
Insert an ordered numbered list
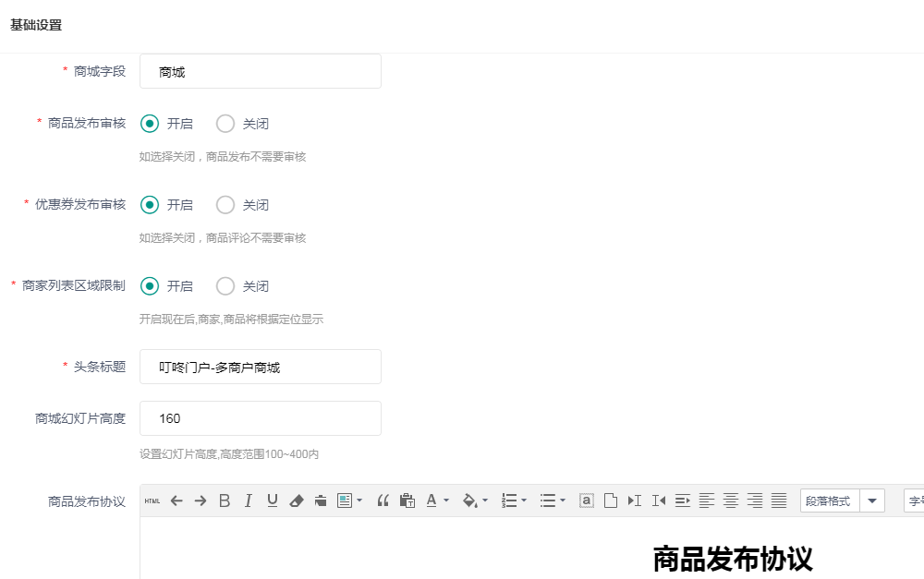pos(508,501)
